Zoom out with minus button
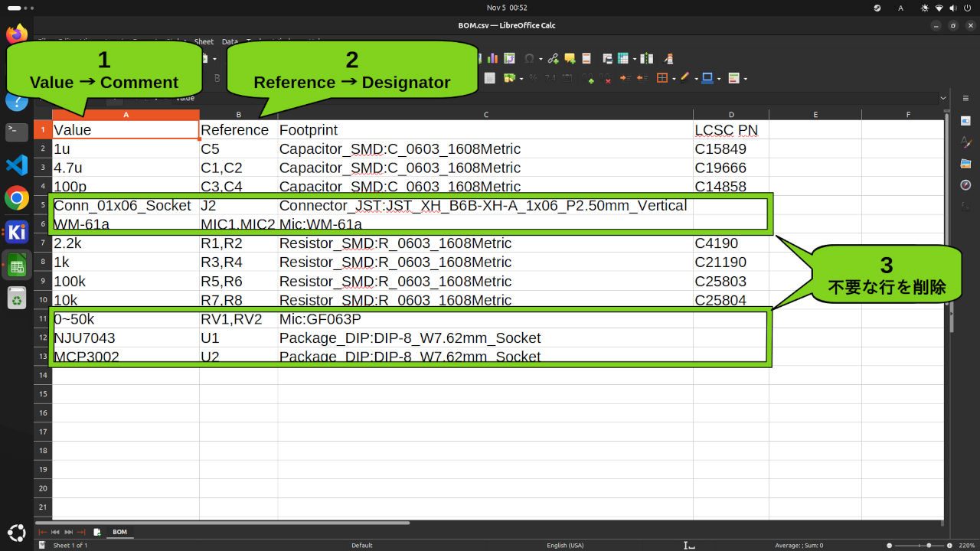Screen dimensions: 980x551 click(889, 545)
